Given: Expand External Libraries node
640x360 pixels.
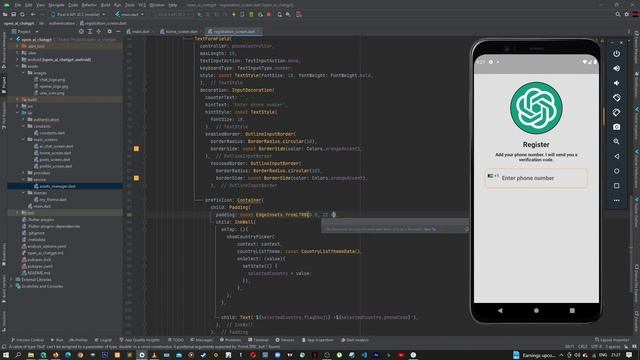Looking at the screenshot, I should (11, 280).
